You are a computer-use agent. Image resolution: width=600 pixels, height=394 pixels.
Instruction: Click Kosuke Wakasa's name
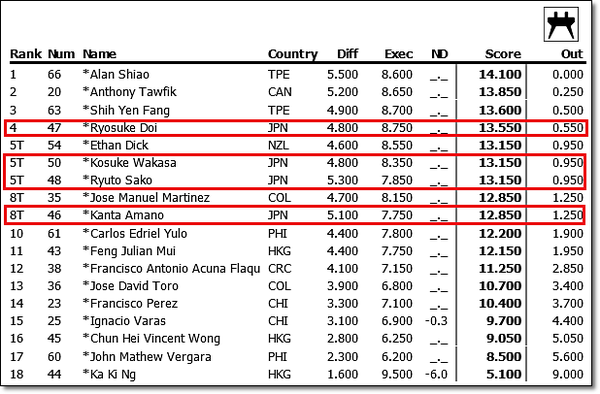[130, 163]
